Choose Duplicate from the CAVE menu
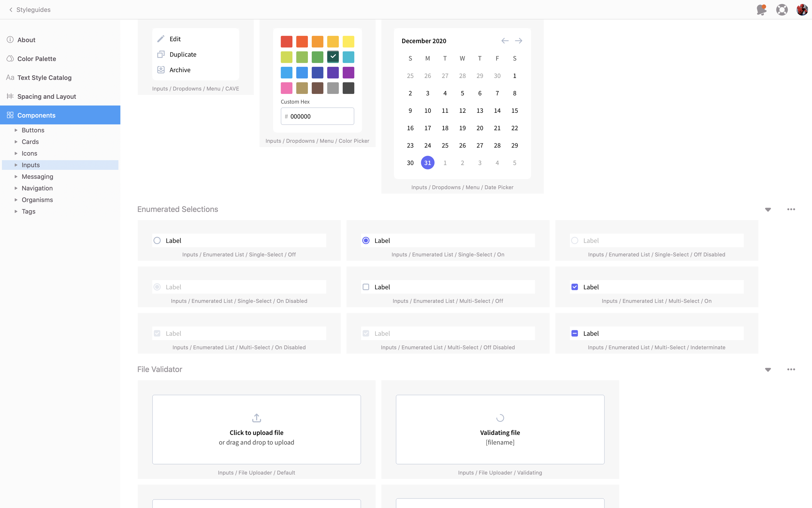 (x=183, y=54)
